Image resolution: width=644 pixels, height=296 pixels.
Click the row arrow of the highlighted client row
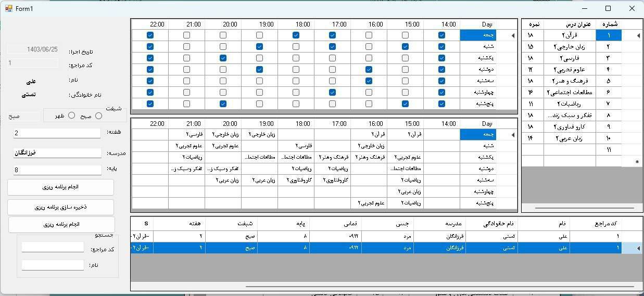pyautogui.click(x=639, y=248)
